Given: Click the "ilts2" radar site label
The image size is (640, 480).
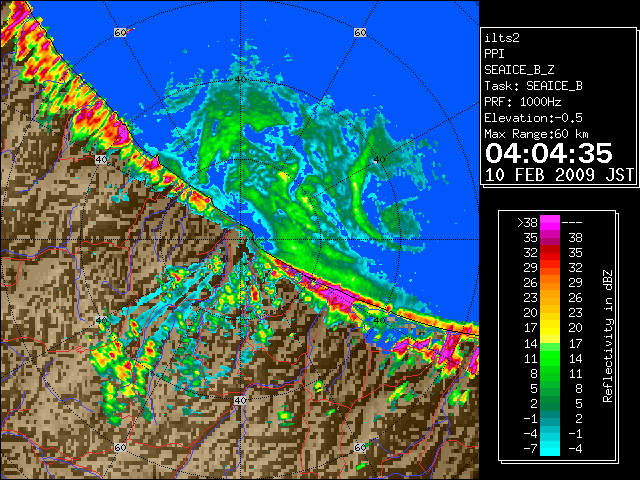Looking at the screenshot, I should [x=502, y=38].
